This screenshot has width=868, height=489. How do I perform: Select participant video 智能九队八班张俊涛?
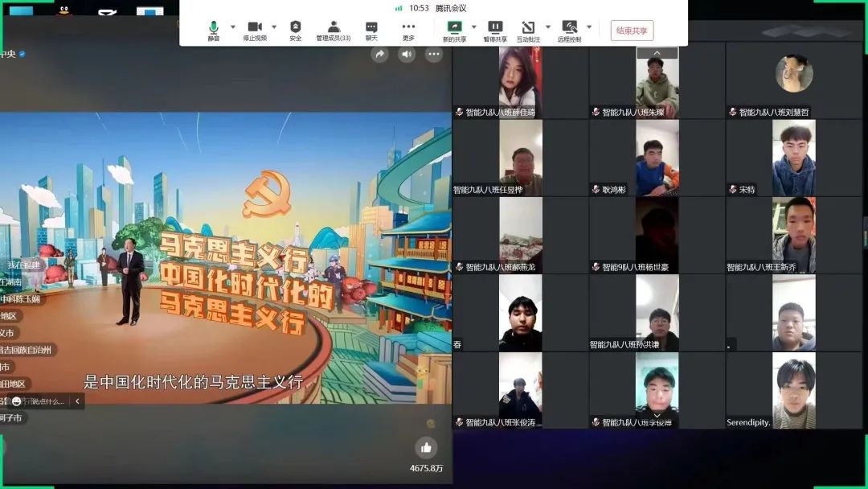pos(520,390)
